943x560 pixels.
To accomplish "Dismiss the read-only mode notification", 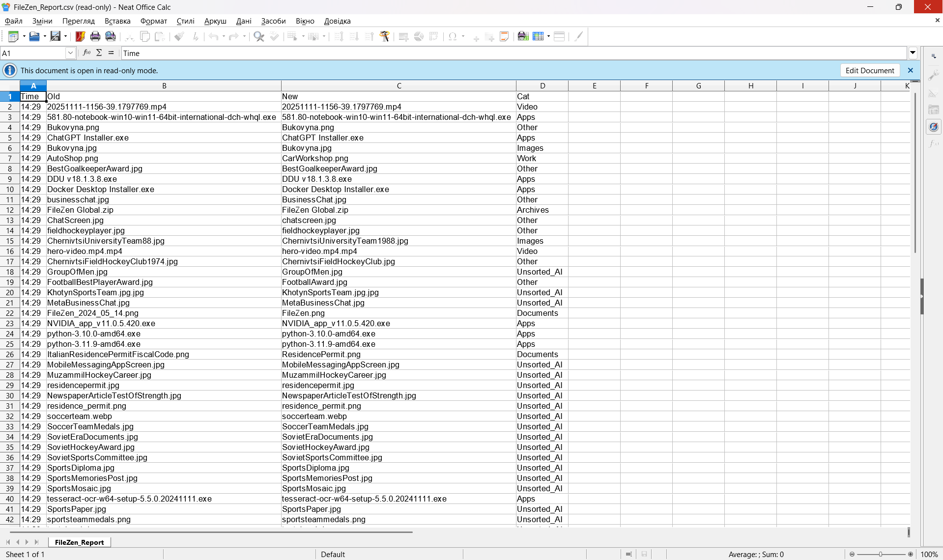I will 910,70.
